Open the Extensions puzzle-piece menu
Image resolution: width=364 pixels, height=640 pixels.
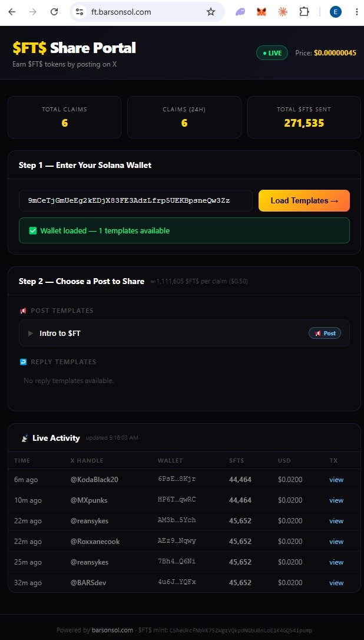(x=304, y=12)
